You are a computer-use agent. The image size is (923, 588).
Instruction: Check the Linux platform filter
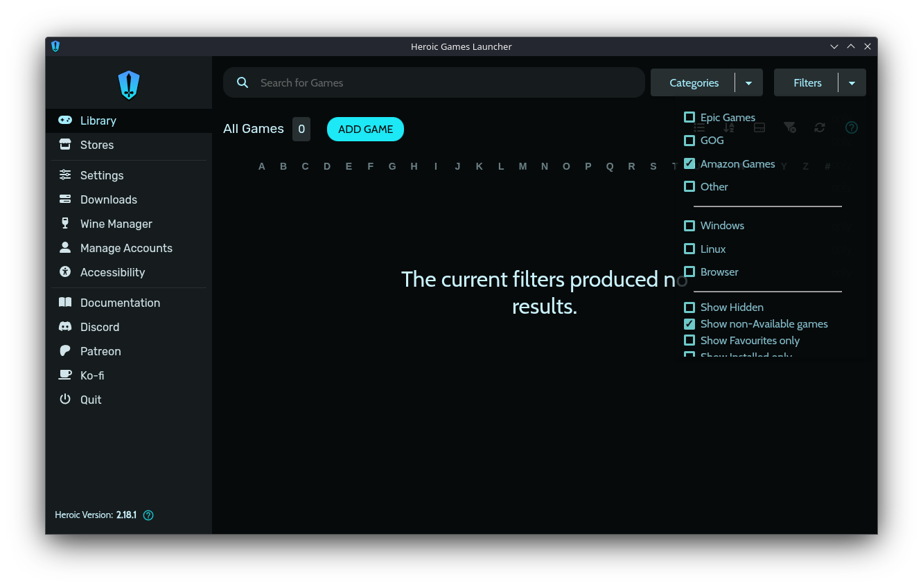coord(689,249)
